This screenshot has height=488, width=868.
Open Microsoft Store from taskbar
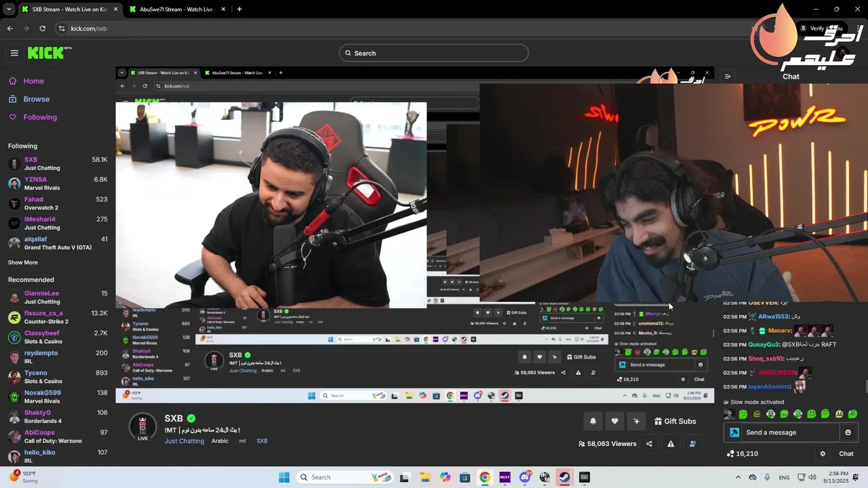(x=465, y=477)
